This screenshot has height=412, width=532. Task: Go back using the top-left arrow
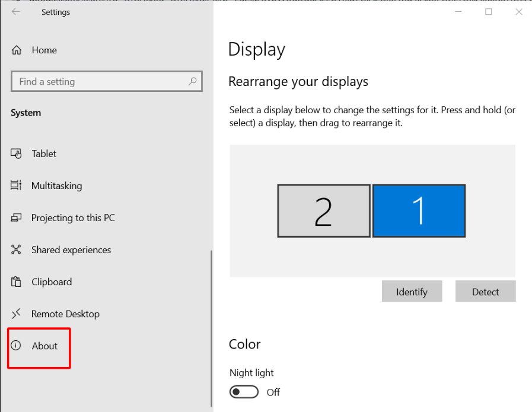click(x=15, y=12)
